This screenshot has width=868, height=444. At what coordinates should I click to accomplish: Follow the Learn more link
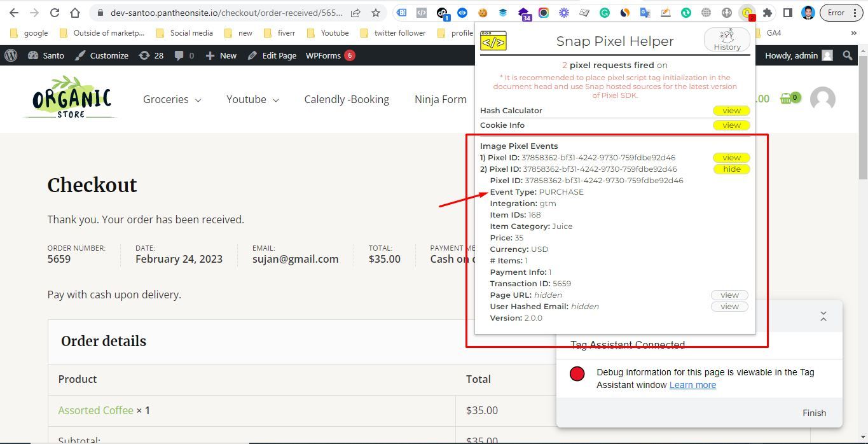(692, 385)
